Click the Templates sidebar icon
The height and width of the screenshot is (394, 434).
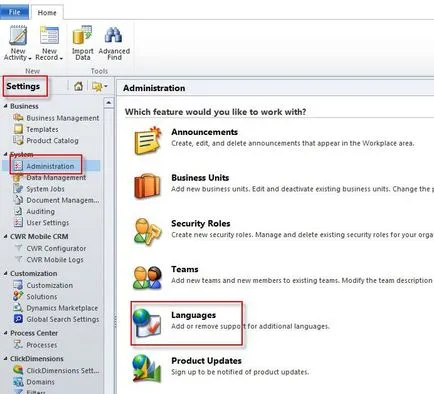pos(18,129)
